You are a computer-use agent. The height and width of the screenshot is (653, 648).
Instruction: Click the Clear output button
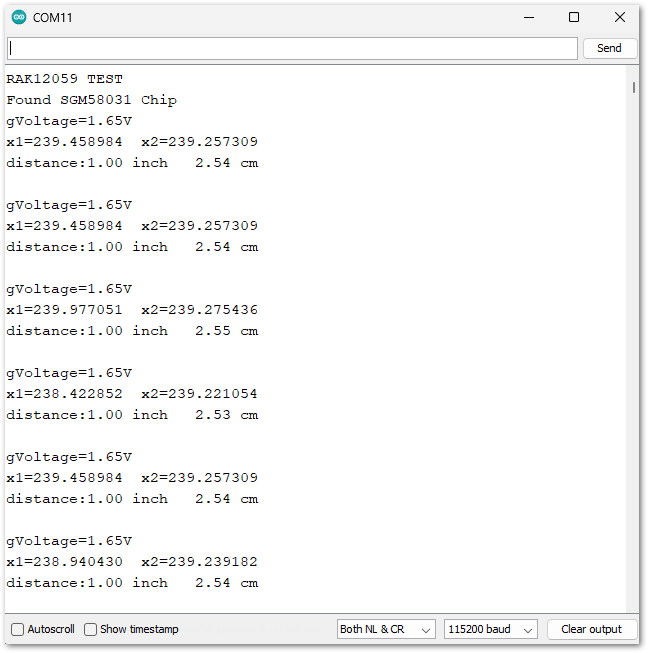592,629
